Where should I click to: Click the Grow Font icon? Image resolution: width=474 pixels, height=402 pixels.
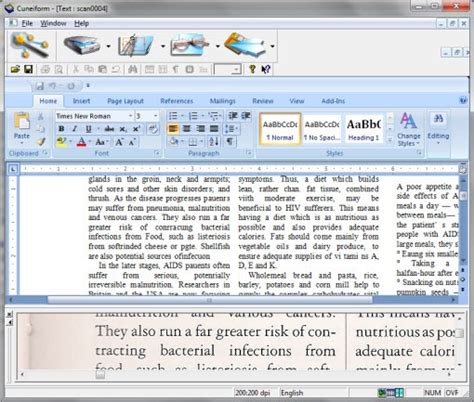click(119, 142)
